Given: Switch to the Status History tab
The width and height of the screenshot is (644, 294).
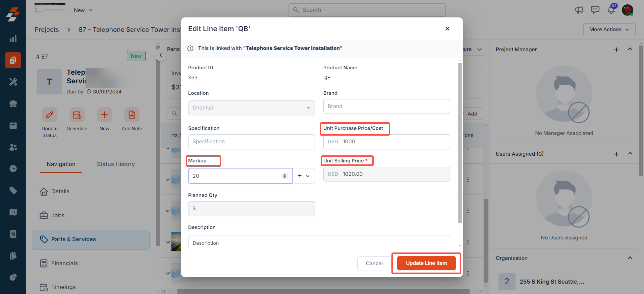Looking at the screenshot, I should pos(116,164).
